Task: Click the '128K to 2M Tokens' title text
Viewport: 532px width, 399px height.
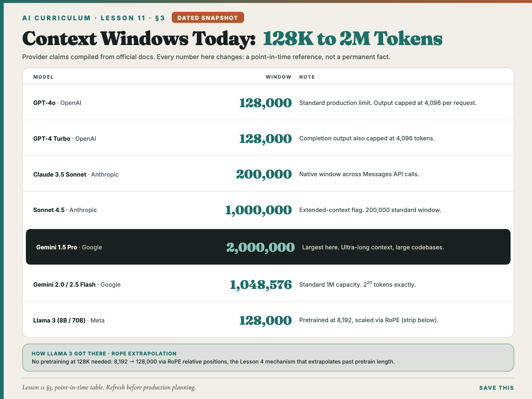Action: [353, 39]
